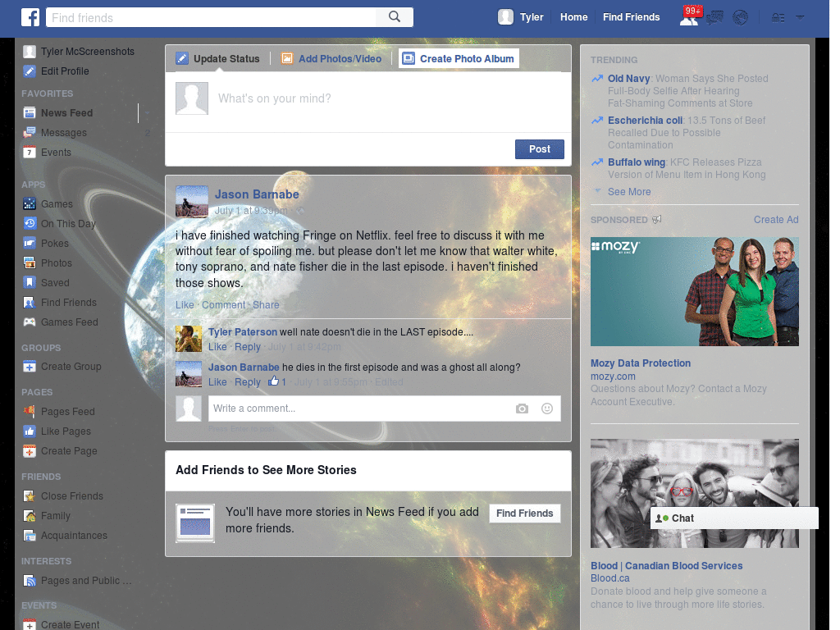
Task: Open the Pages Feed megaphone icon
Action: (x=30, y=412)
